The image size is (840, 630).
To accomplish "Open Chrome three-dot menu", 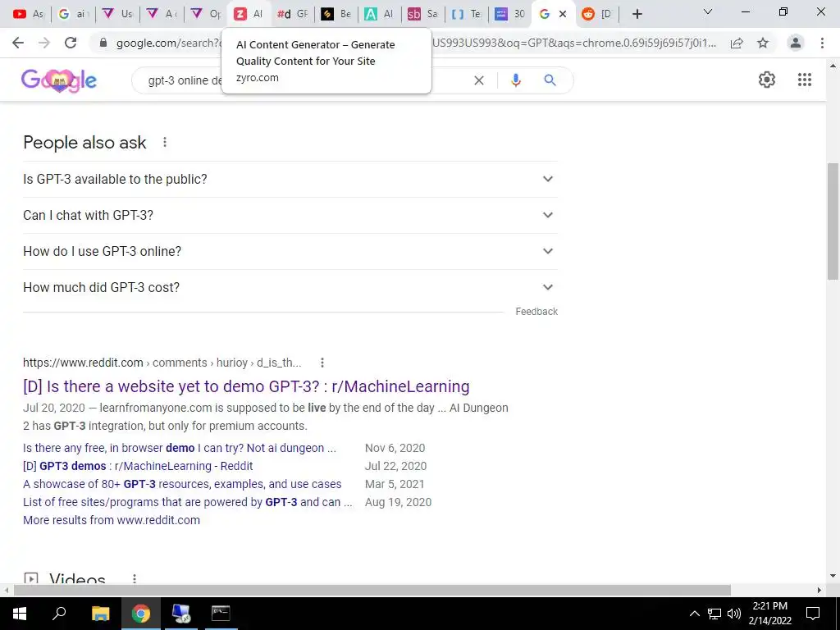I will pos(822,43).
